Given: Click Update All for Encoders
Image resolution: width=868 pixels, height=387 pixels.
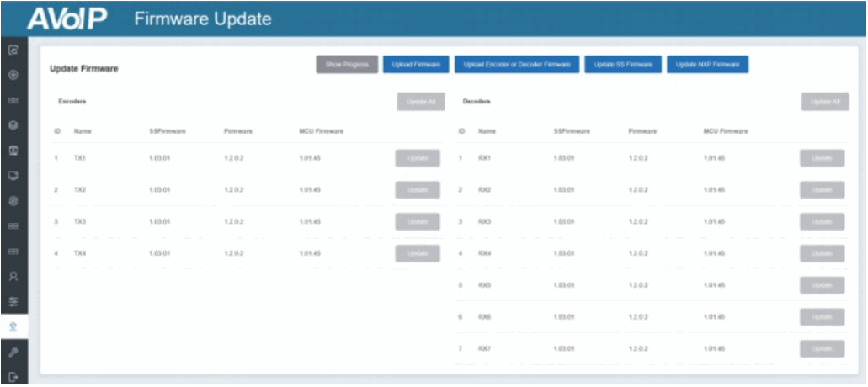Looking at the screenshot, I should (421, 102).
